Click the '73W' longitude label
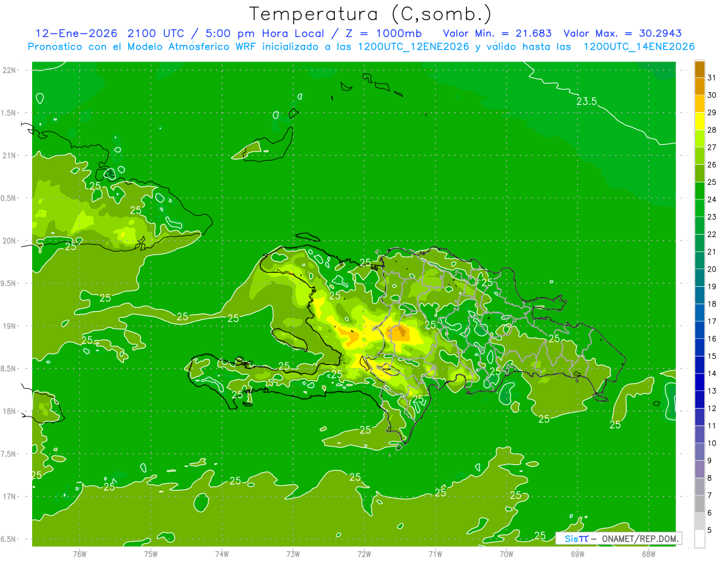The image size is (728, 562). (x=293, y=554)
